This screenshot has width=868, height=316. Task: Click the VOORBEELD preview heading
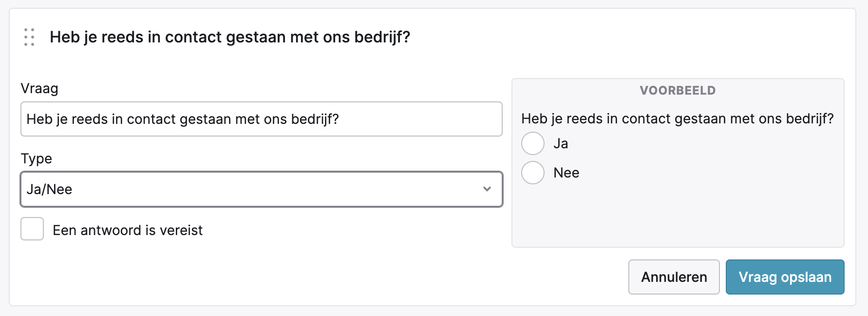coord(678,91)
